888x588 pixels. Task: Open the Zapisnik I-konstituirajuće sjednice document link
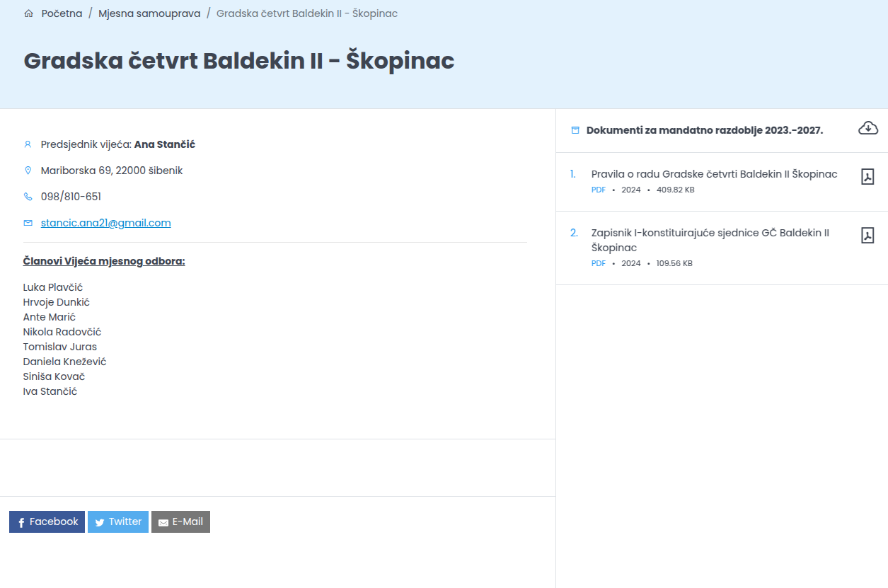click(710, 240)
